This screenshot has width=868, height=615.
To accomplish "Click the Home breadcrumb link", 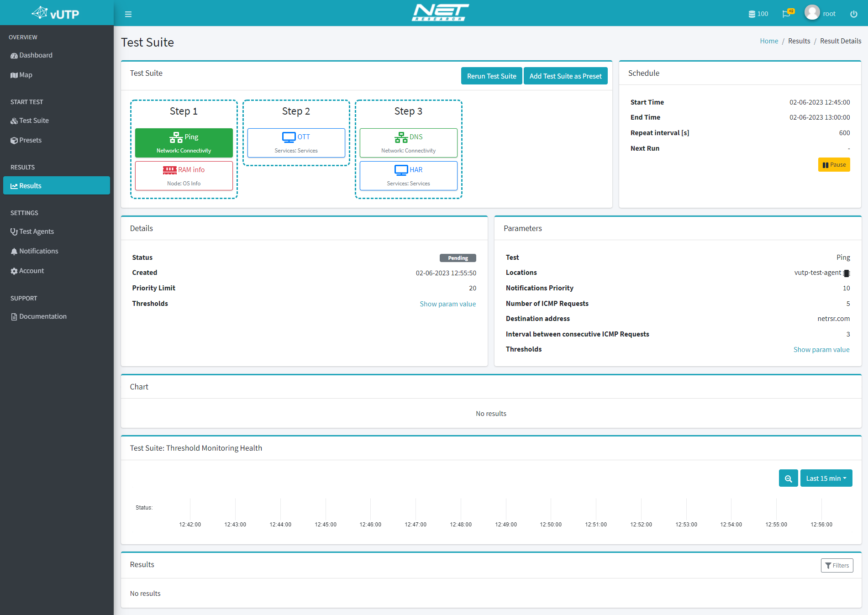I will pos(769,41).
